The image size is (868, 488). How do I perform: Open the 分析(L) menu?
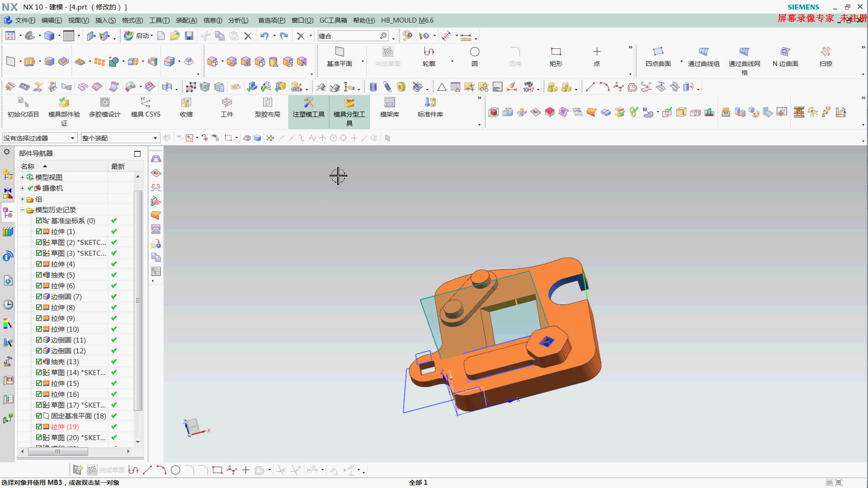[x=238, y=20]
